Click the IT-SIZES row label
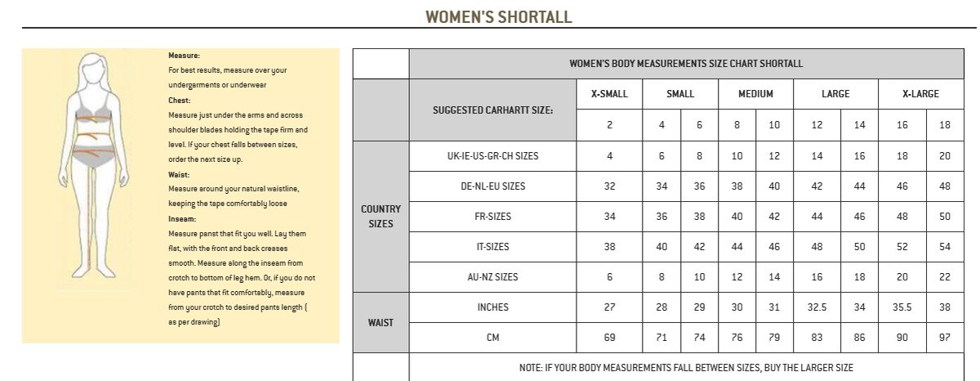This screenshot has height=381, width=980. [x=492, y=247]
